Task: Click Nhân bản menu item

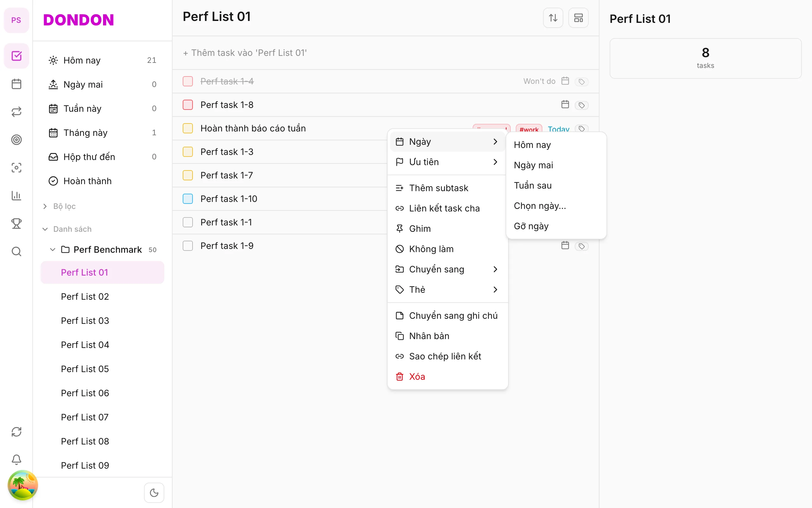Action: pyautogui.click(x=447, y=336)
